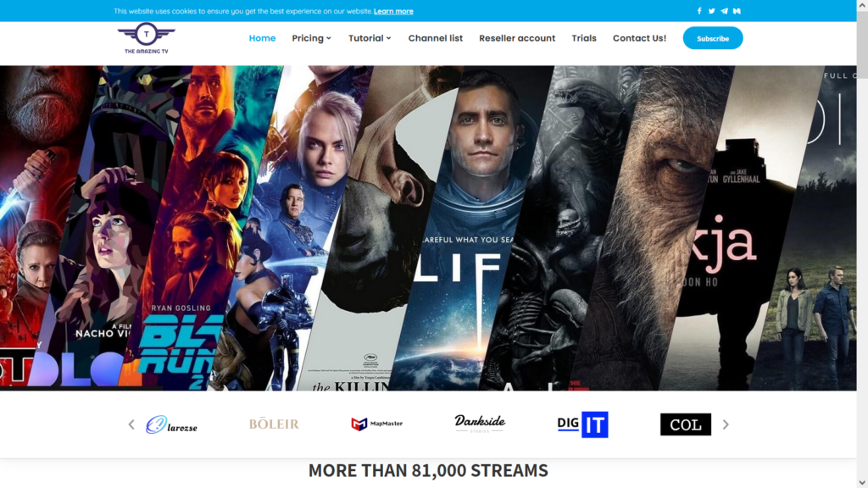Expand the Pricing dropdown menu

coord(312,38)
